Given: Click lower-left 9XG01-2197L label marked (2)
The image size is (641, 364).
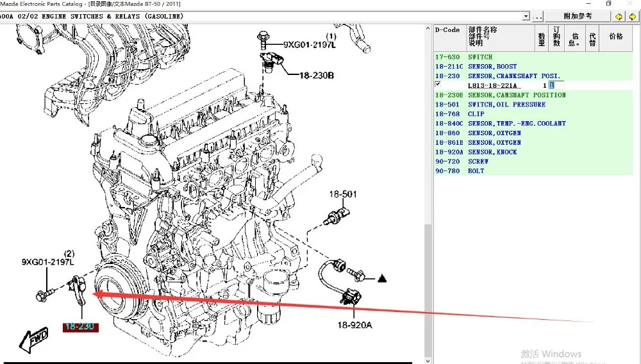Looking at the screenshot, I should click(48, 262).
